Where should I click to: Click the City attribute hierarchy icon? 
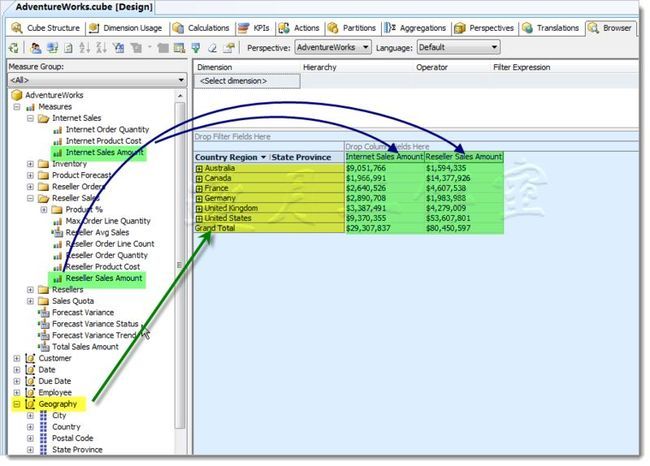[43, 415]
